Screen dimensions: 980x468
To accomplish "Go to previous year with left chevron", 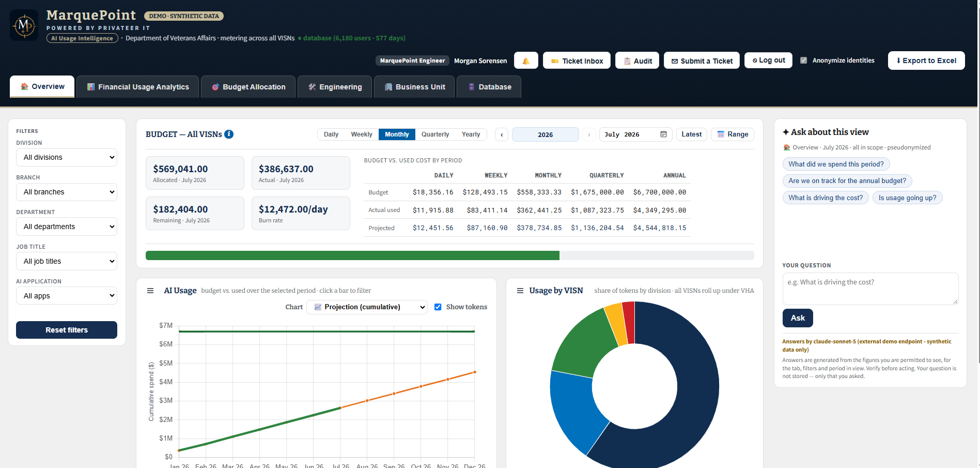I will [x=502, y=134].
